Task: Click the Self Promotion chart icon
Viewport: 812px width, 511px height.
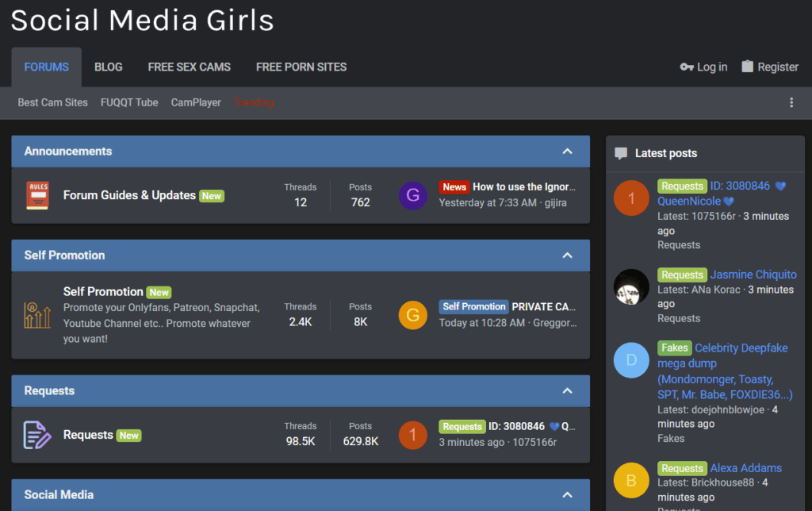Action: 37,315
